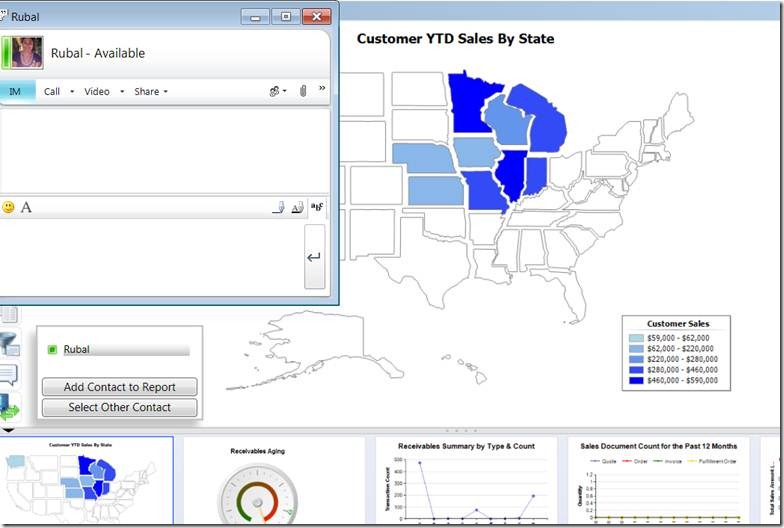The height and width of the screenshot is (528, 784).
Task: Click Rubal name in contact popup
Action: click(x=76, y=350)
